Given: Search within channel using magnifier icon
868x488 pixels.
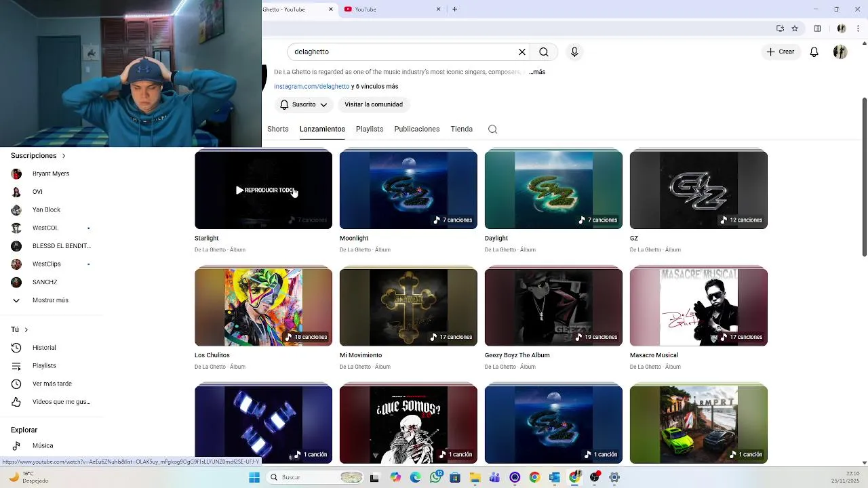Looking at the screenshot, I should (x=493, y=129).
